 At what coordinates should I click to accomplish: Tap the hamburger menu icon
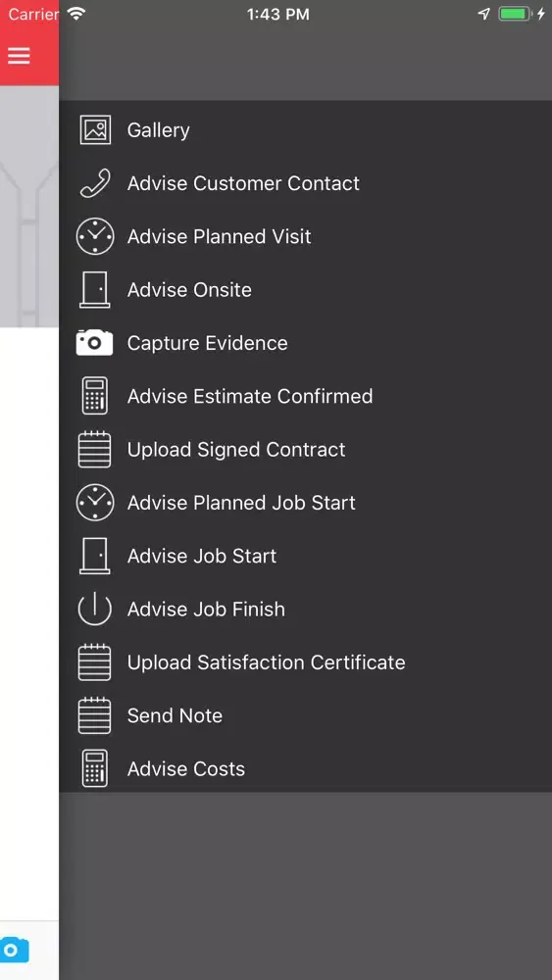(x=19, y=56)
